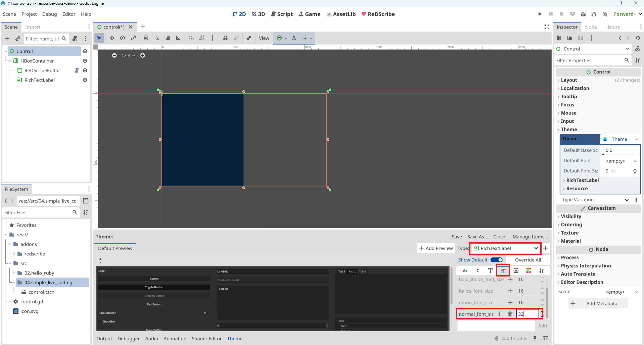Activate the Scale Mode tool

click(x=133, y=38)
